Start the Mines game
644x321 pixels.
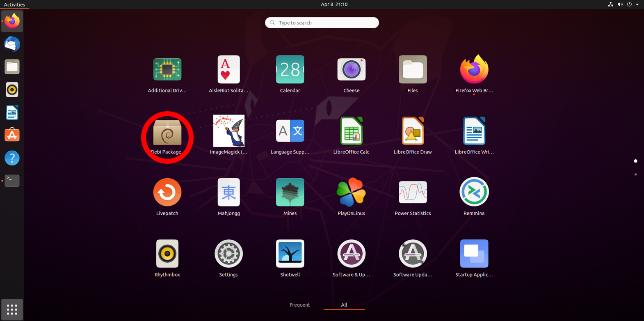point(290,193)
